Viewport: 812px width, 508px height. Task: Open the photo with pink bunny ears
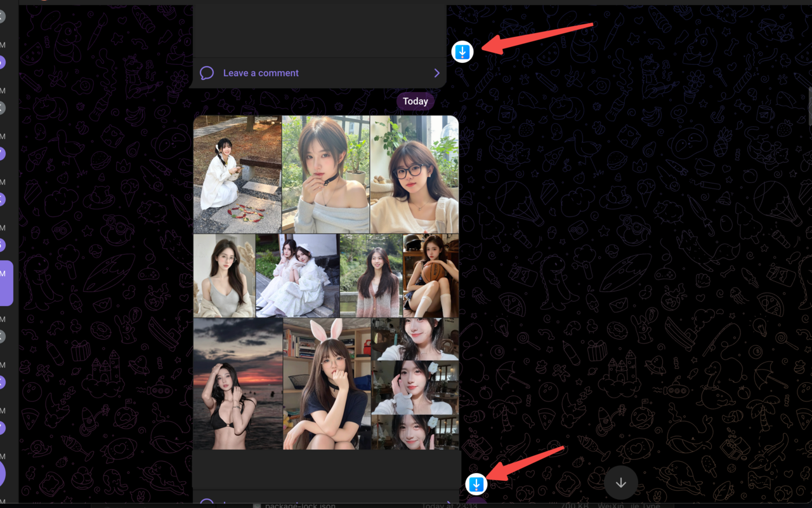pos(327,384)
